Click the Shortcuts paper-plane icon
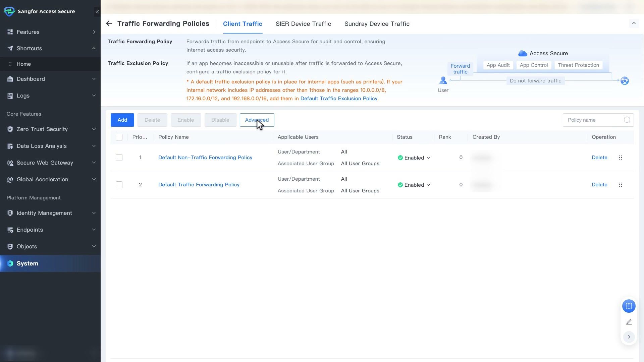 coord(10,48)
